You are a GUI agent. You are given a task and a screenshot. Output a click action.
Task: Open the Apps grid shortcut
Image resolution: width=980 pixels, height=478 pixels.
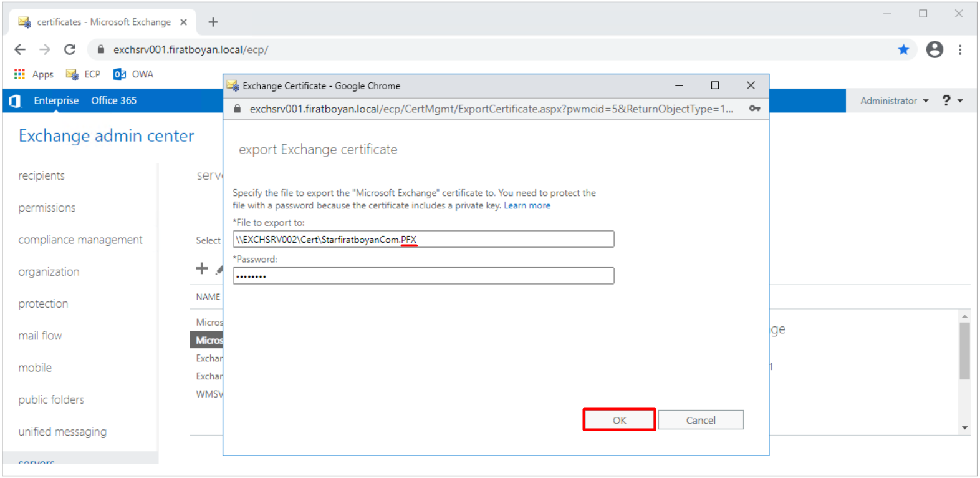tap(34, 74)
